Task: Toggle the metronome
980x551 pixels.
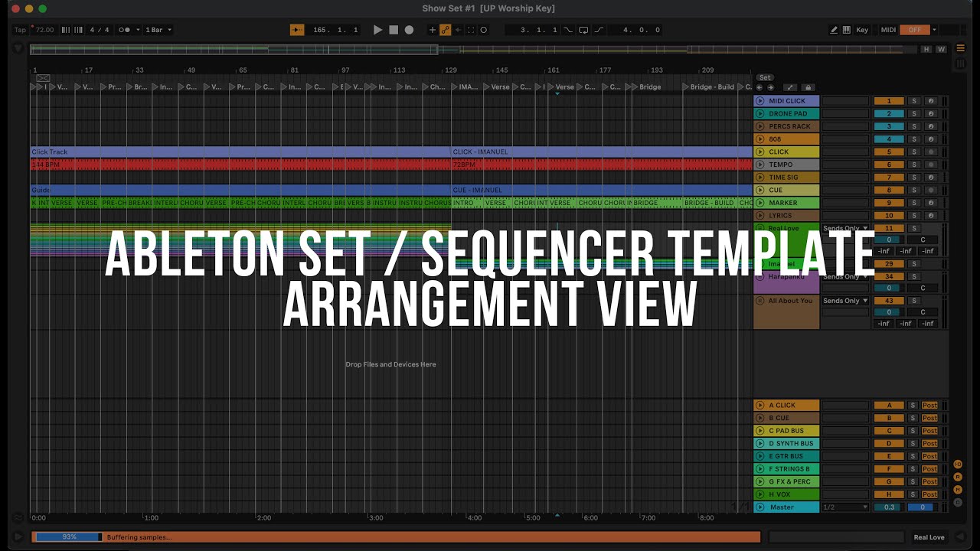Action: pos(124,30)
